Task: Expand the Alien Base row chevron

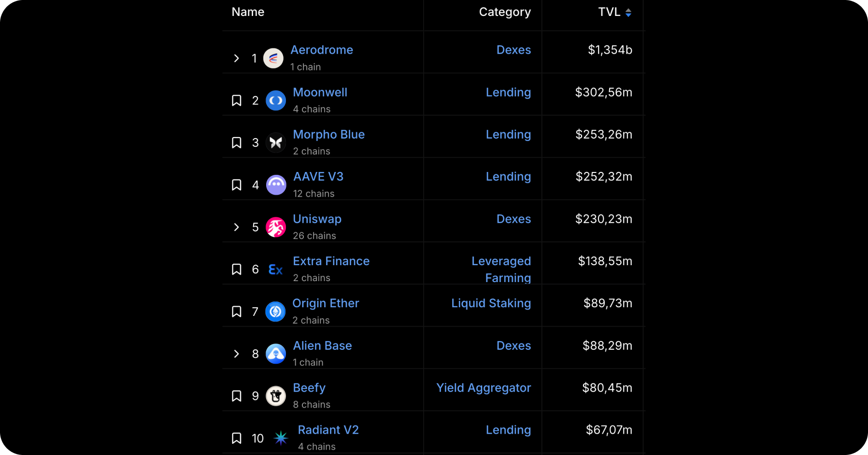Action: pos(237,354)
